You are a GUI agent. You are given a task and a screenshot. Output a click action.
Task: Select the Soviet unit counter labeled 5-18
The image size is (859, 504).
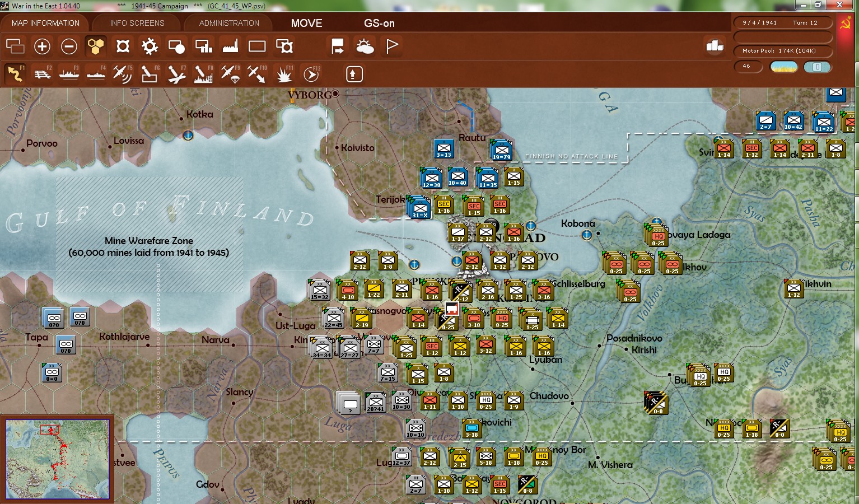pyautogui.click(x=485, y=457)
